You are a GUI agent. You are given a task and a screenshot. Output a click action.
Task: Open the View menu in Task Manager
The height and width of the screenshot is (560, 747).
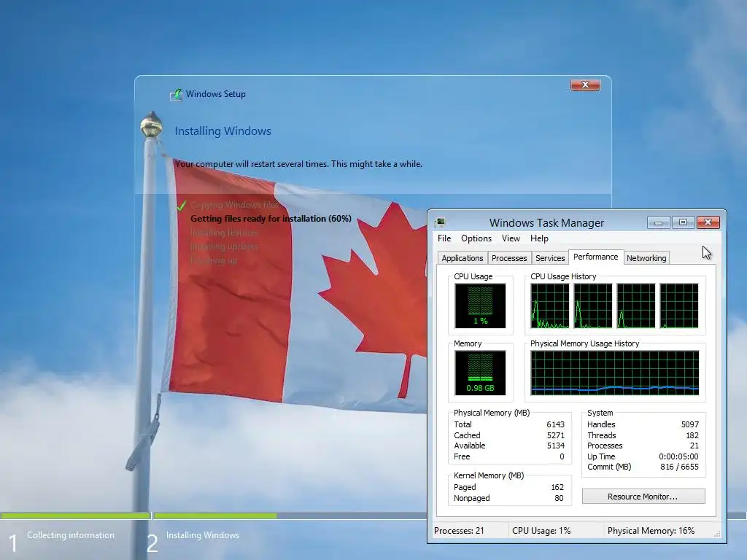(511, 238)
